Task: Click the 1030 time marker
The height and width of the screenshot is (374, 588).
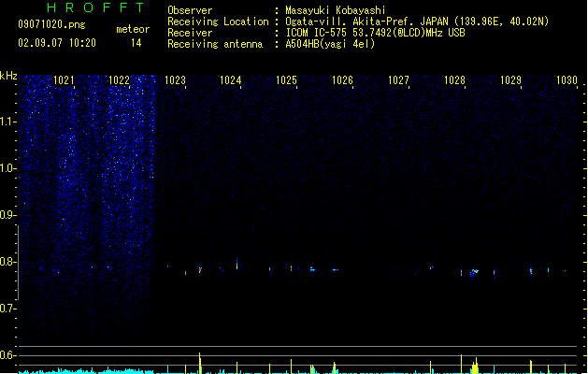Action: pos(566,80)
